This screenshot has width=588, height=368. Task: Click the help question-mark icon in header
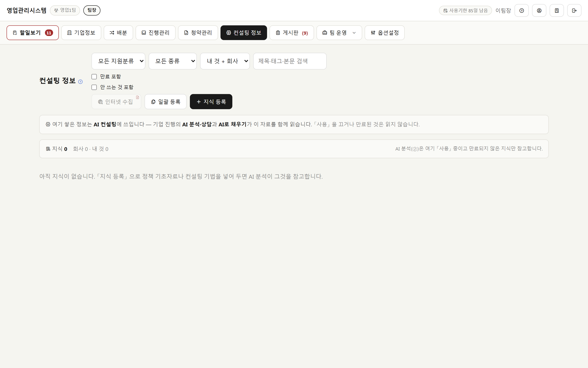point(521,10)
